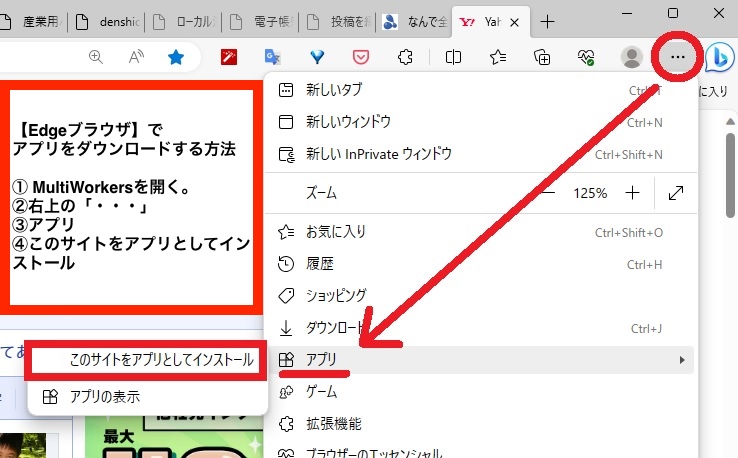Open Favorites list star icon in toolbar
The width and height of the screenshot is (738, 458).
497,57
